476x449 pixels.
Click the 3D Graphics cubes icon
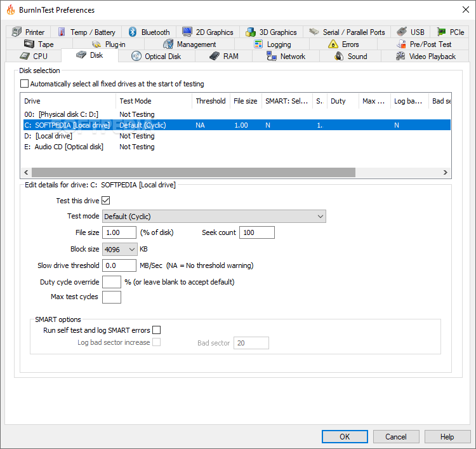251,32
